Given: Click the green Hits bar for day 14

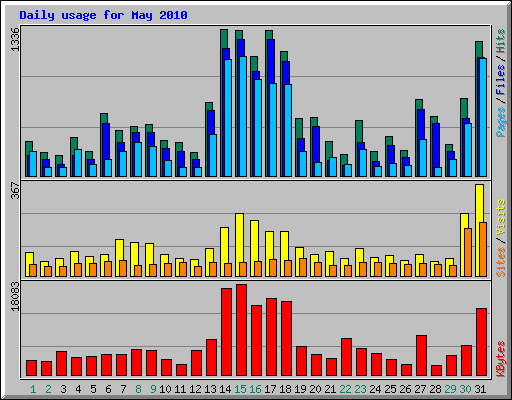Looking at the screenshot, I should pos(224,39).
